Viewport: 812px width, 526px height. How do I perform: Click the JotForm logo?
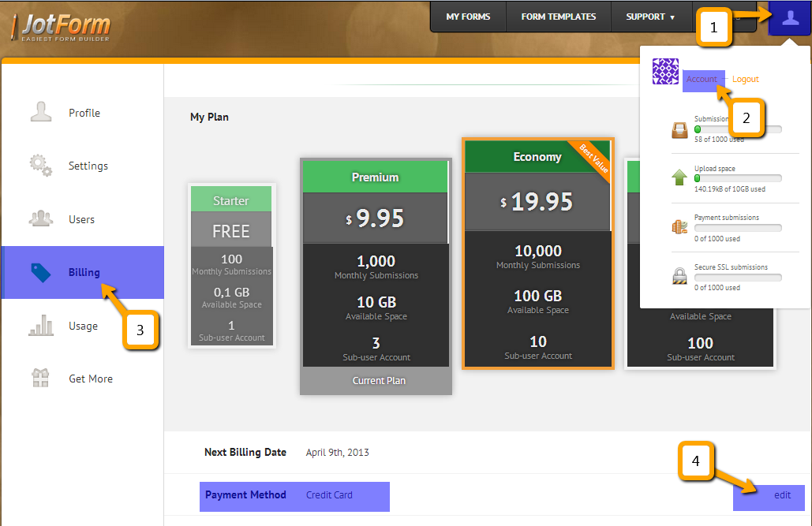pos(62,28)
